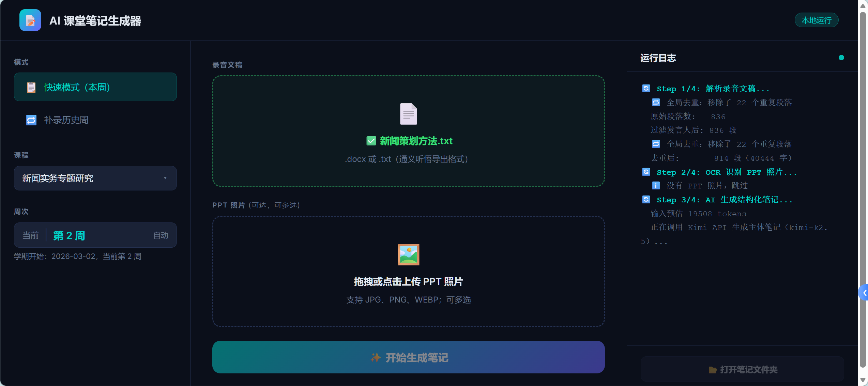Click the sparkle icon on 开始生成笔记
The height and width of the screenshot is (386, 868).
376,358
